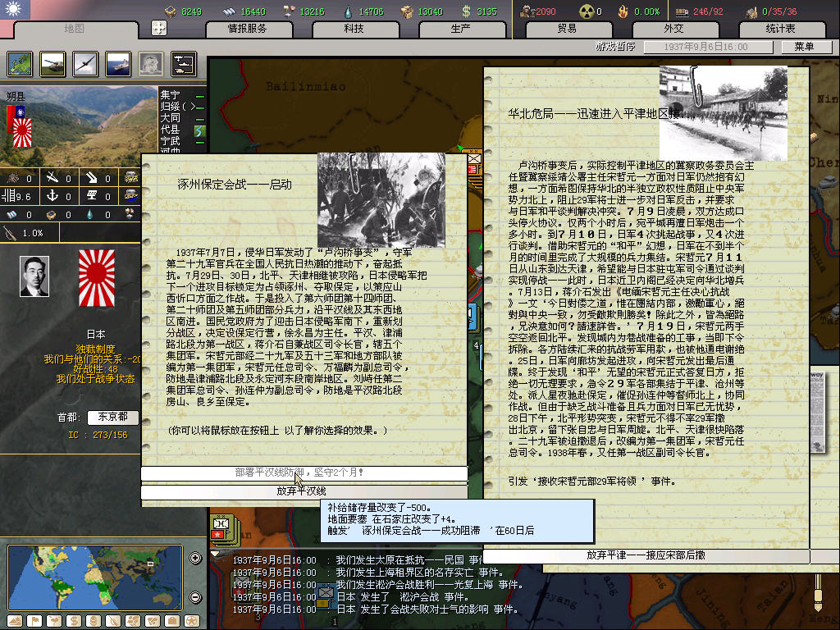Open the naval units ship button
This screenshot has height=630, width=840.
(x=118, y=64)
